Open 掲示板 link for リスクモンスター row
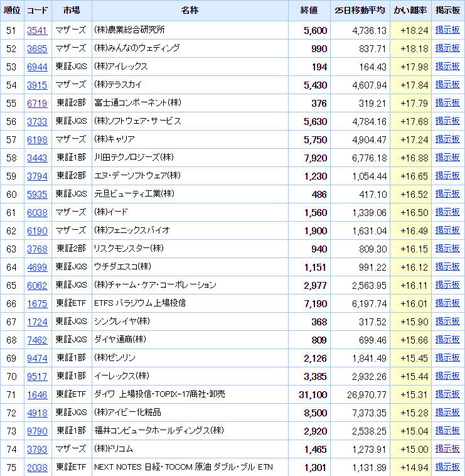This screenshot has height=476, width=465. point(447,249)
